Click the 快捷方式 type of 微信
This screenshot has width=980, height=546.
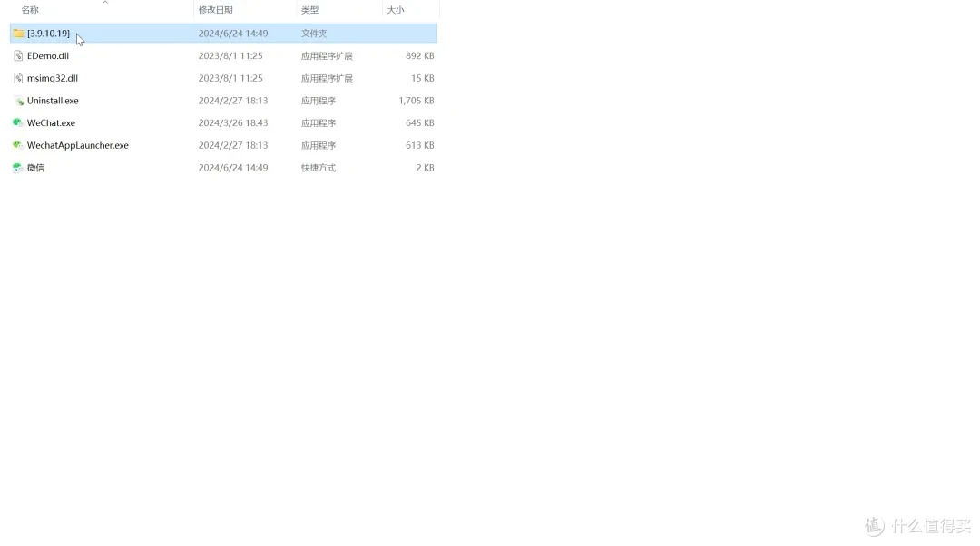pos(318,168)
